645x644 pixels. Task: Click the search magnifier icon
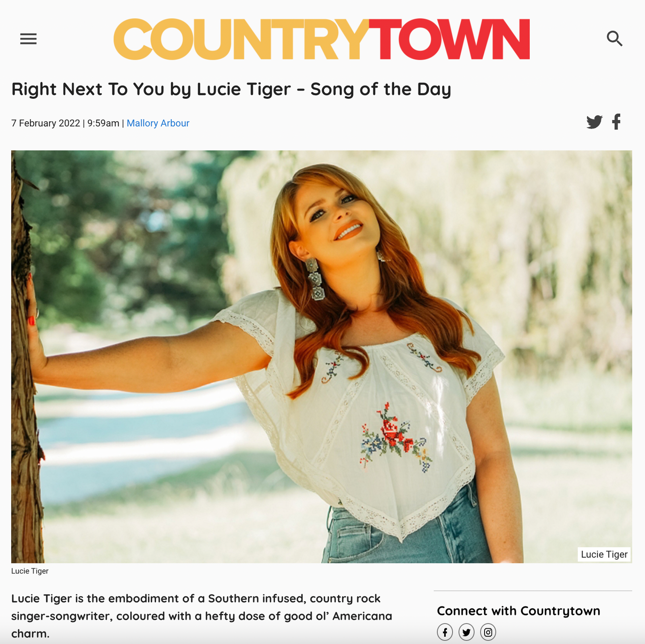[614, 39]
